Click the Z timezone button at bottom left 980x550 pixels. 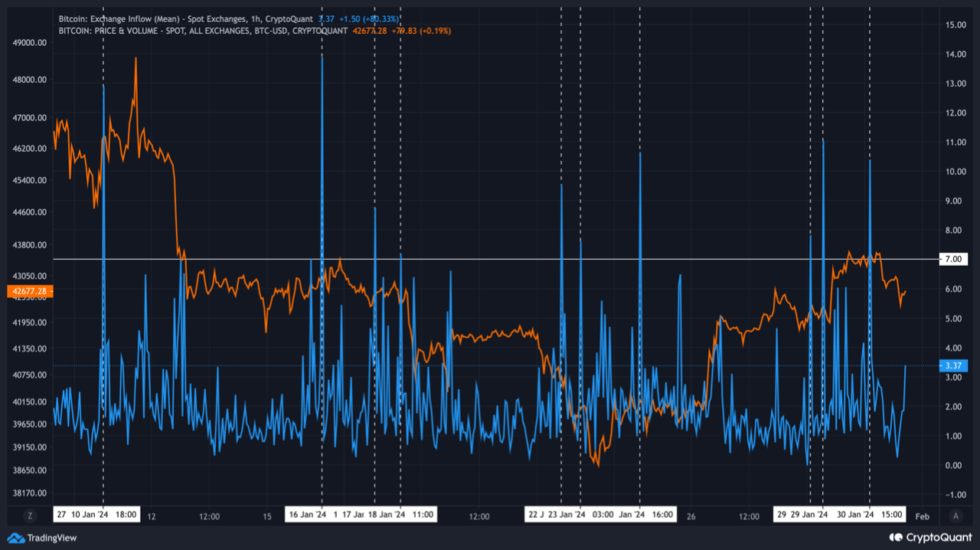pyautogui.click(x=30, y=515)
